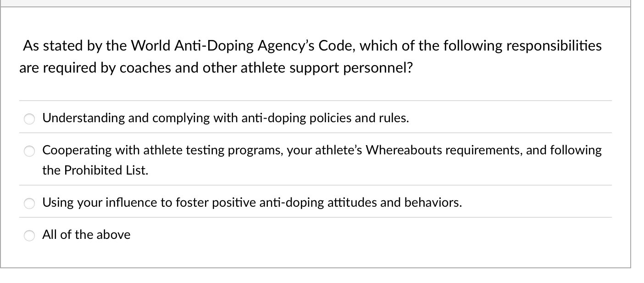Click the radio circle next to the first answer

(29, 119)
